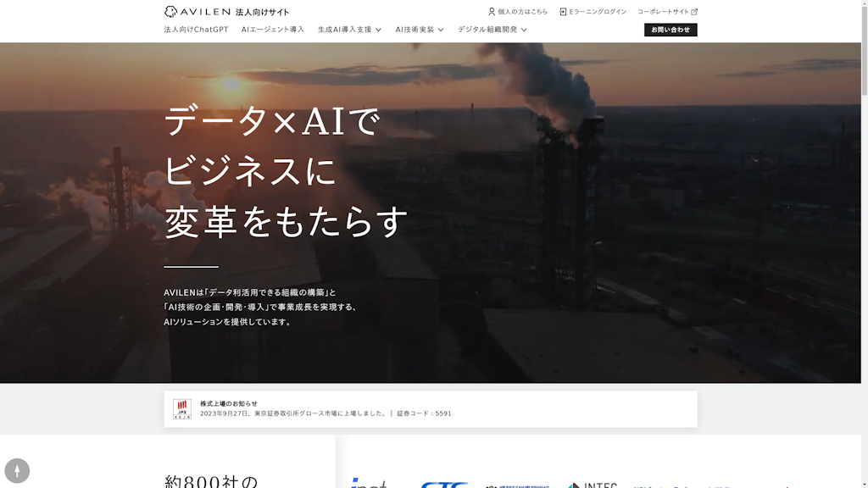Click the Eラーニングログイン login icon

click(x=563, y=12)
